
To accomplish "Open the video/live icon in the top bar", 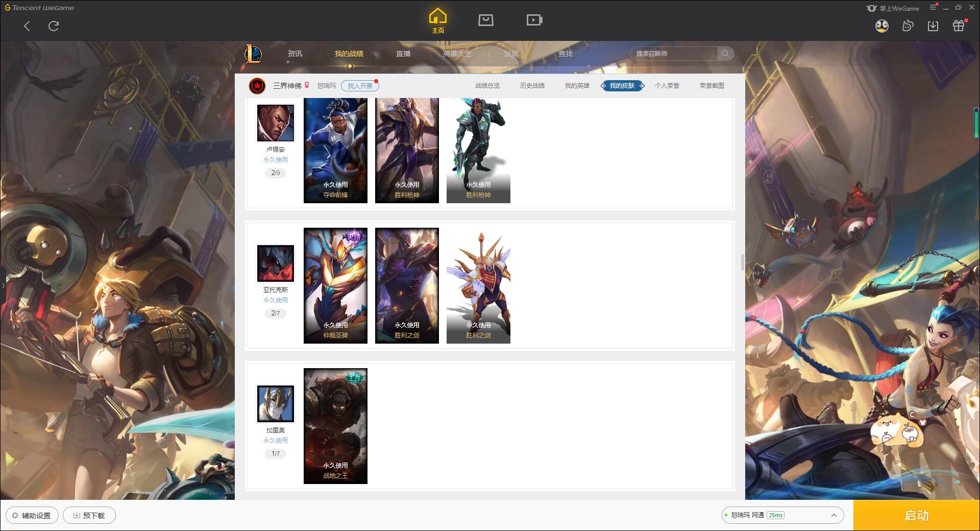I will coord(534,20).
